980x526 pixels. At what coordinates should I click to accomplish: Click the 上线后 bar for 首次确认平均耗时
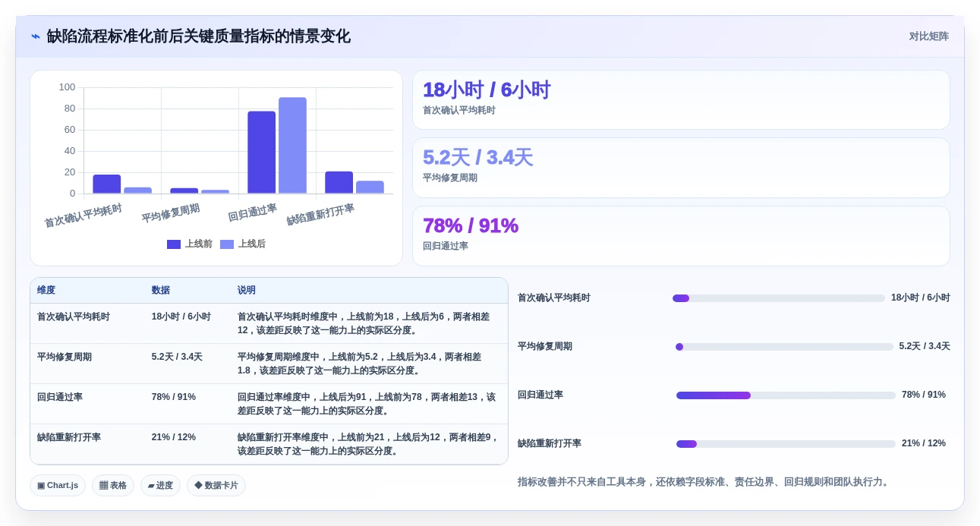coord(138,191)
